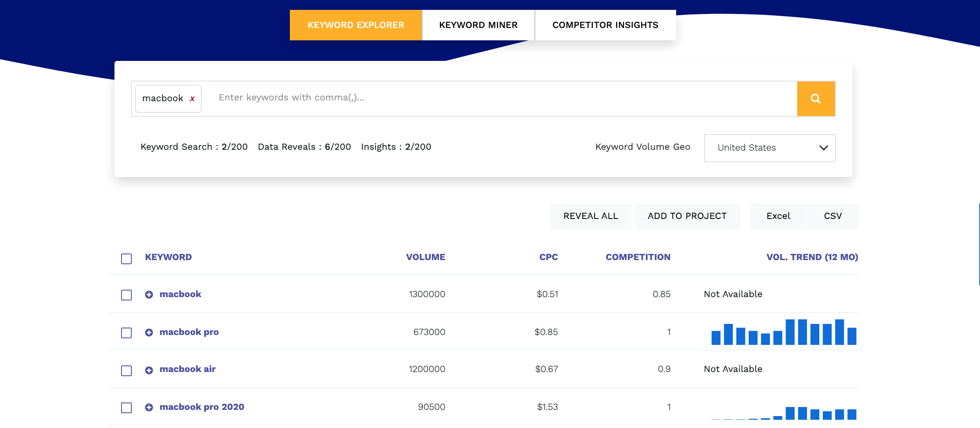The height and width of the screenshot is (428, 980).
Task: Switch to the Keyword Miner tab
Action: point(478,25)
